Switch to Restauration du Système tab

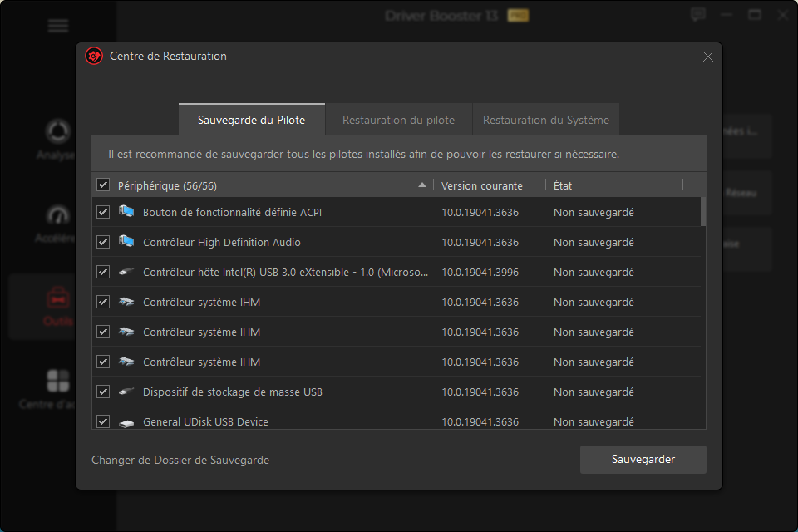coord(545,120)
